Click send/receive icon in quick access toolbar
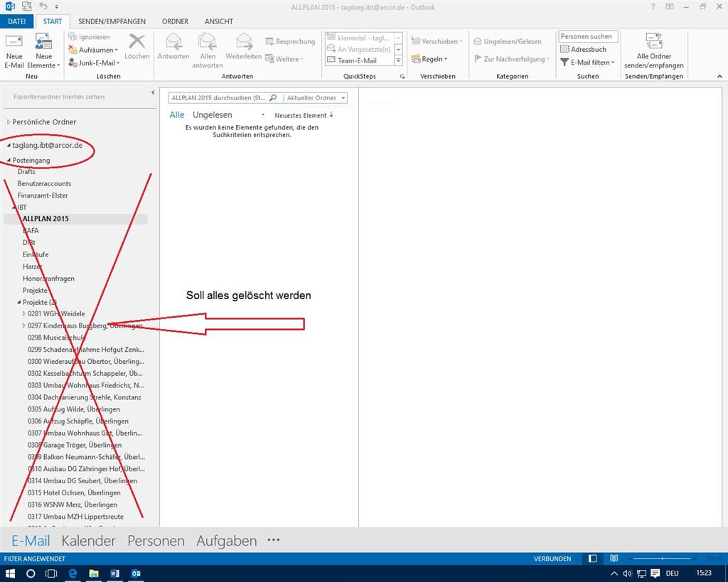The width and height of the screenshot is (728, 582). point(27,6)
